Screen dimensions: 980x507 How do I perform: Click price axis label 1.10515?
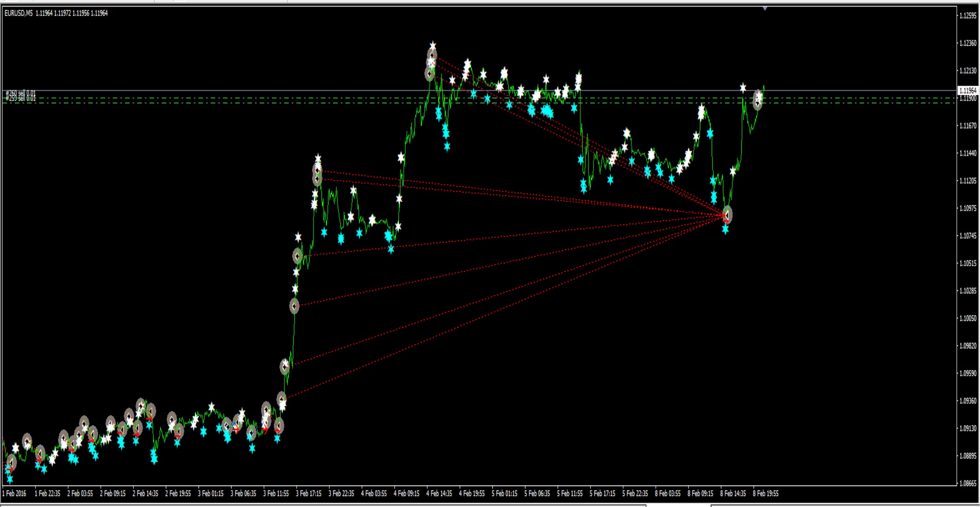[968, 264]
